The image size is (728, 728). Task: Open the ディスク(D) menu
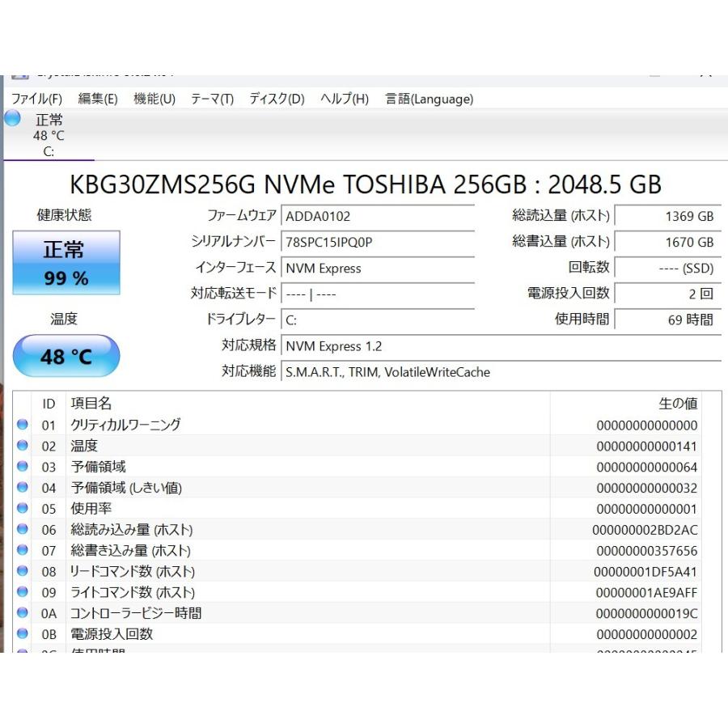click(277, 99)
